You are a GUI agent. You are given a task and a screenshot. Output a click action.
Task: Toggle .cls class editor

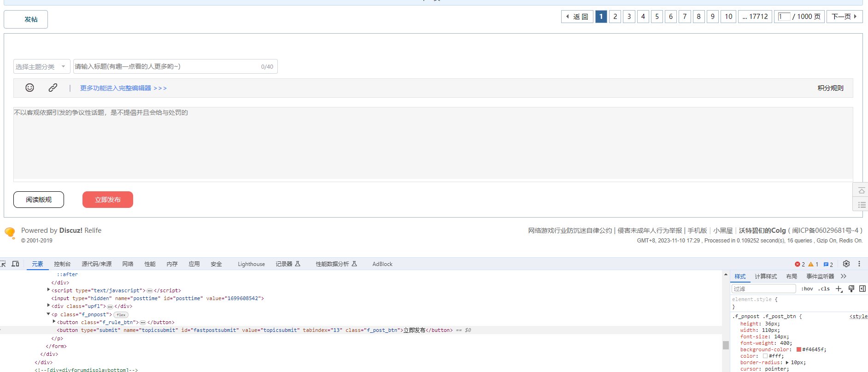coord(824,289)
